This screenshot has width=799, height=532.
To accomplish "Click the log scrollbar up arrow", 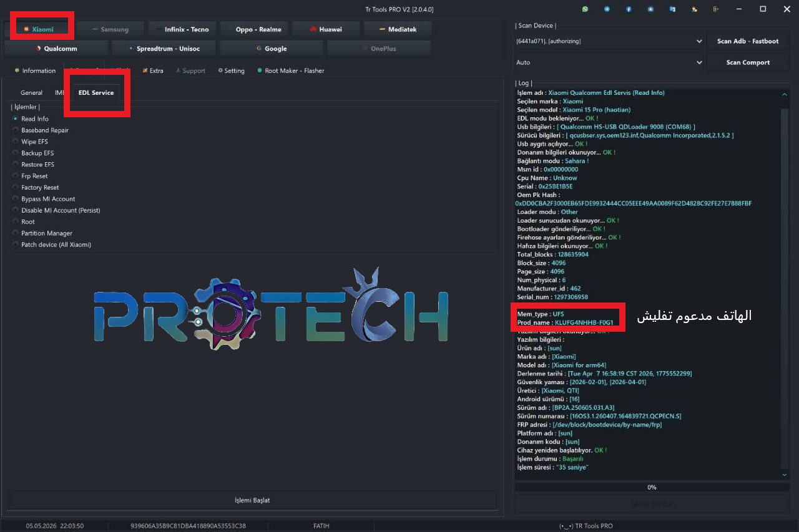I will (x=785, y=94).
